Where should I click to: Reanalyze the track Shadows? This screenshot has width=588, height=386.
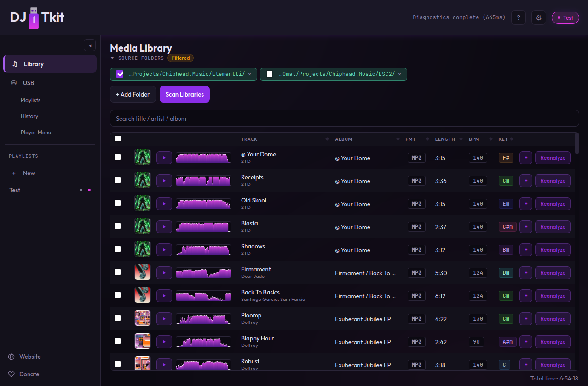[x=553, y=250]
